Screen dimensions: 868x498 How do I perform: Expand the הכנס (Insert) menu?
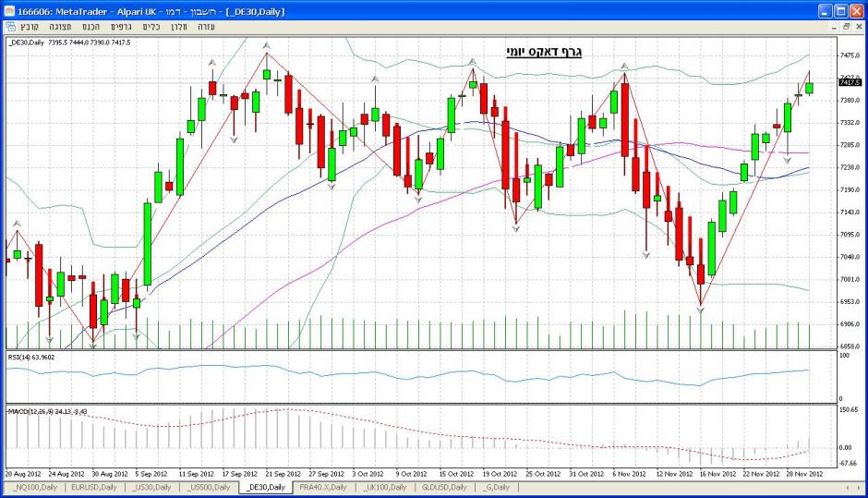(x=91, y=27)
